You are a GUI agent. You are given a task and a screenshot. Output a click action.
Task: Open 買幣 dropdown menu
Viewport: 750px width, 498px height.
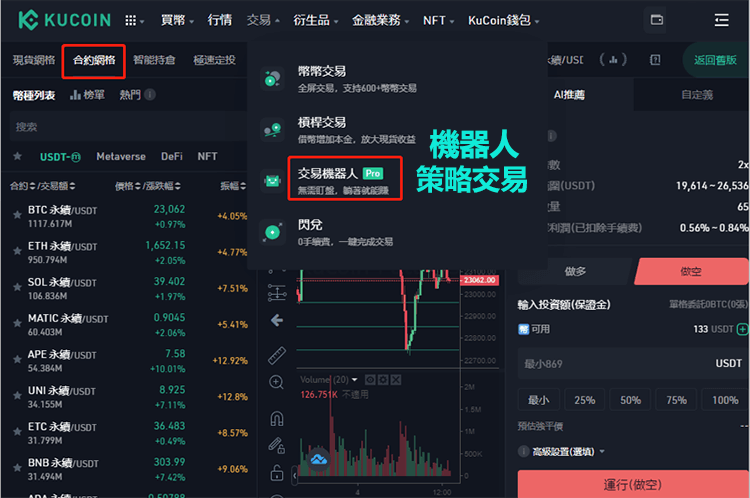tap(177, 20)
